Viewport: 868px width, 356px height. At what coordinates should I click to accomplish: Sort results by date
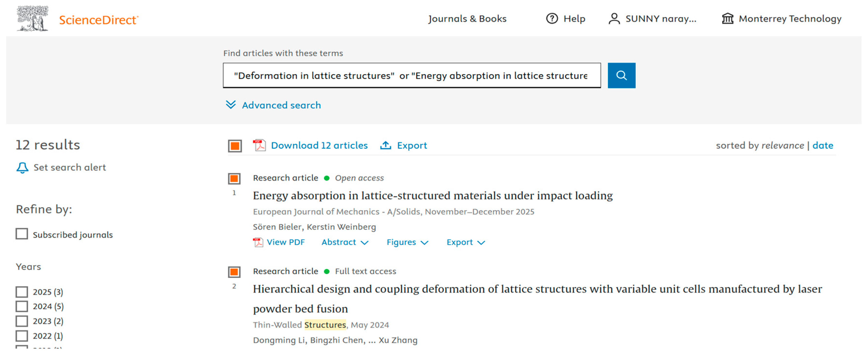coord(822,146)
